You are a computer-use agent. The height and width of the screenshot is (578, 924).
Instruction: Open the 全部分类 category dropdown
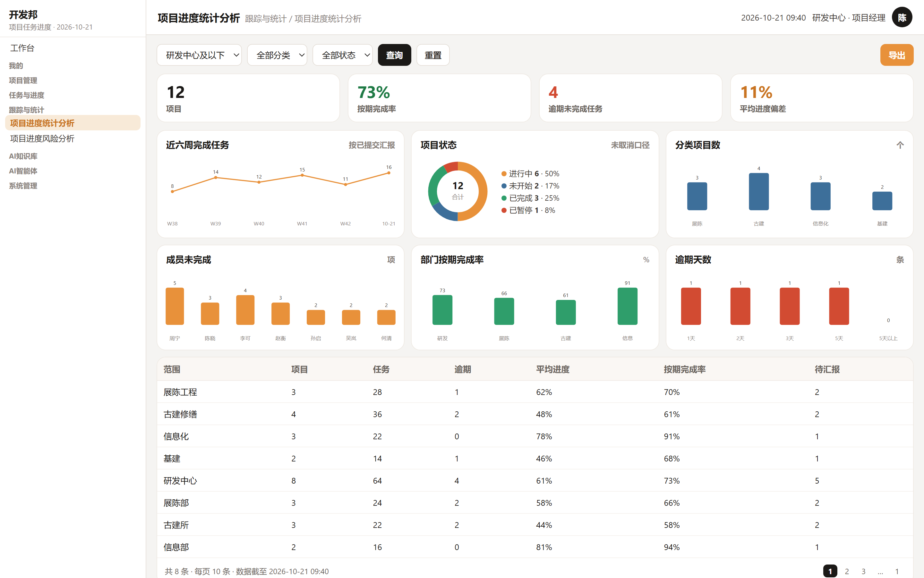point(277,55)
